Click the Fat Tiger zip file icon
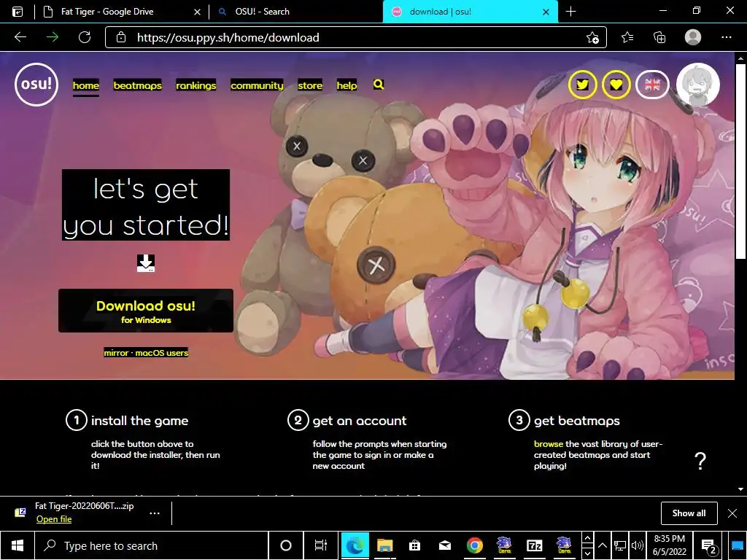 pyautogui.click(x=20, y=513)
